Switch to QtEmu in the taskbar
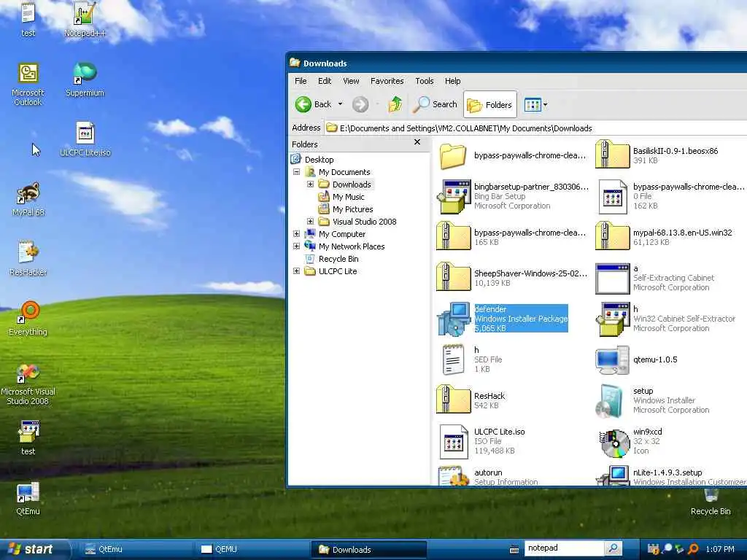 tap(135, 550)
